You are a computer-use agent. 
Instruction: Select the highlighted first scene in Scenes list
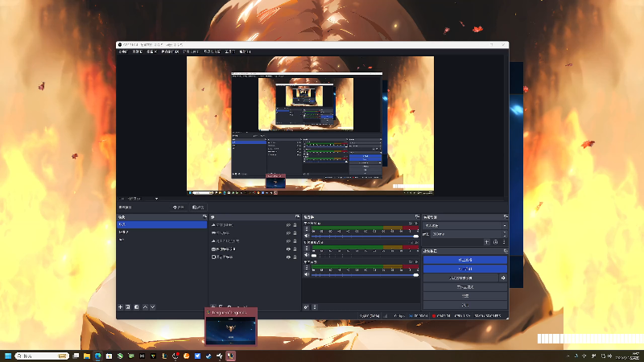(162, 224)
